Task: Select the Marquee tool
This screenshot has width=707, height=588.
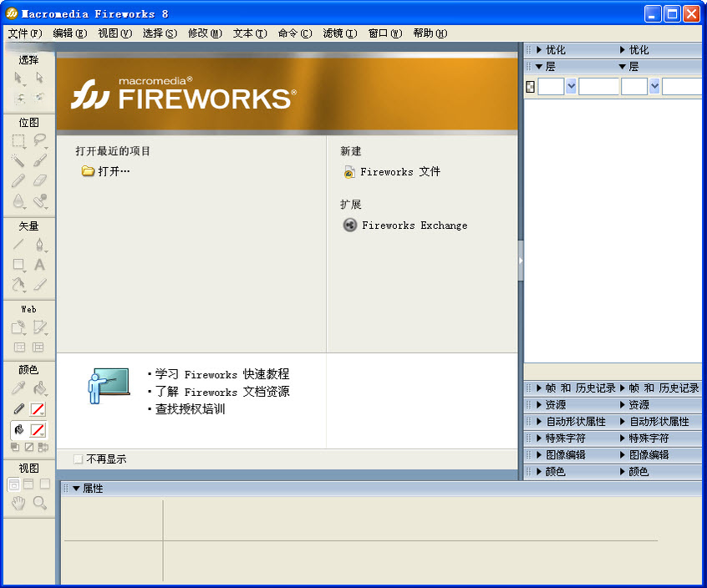Action: click(x=18, y=141)
